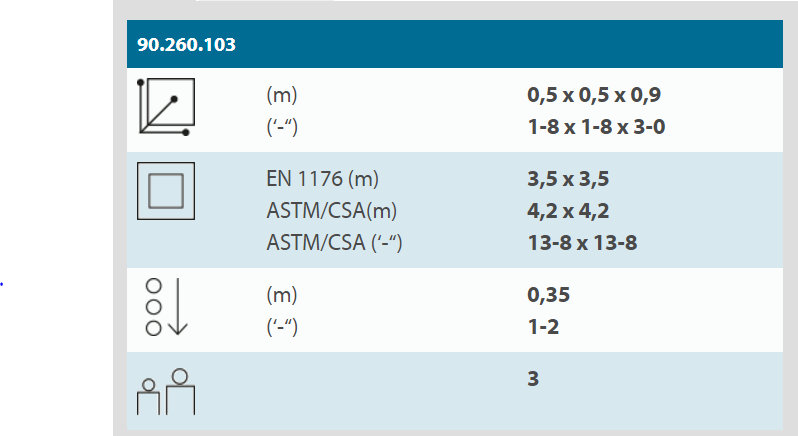Screen dimensions: 798x436
Task: Click the fall height value 1-2
Action: (x=542, y=328)
